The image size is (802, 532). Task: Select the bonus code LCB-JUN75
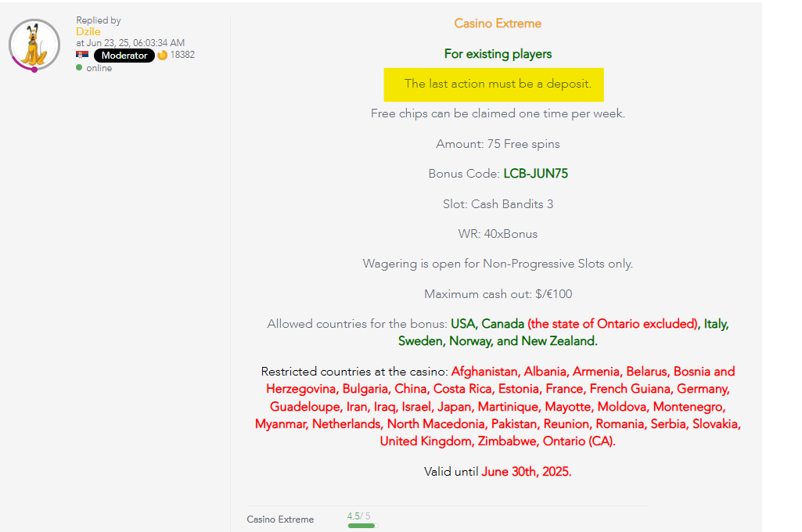(x=535, y=174)
